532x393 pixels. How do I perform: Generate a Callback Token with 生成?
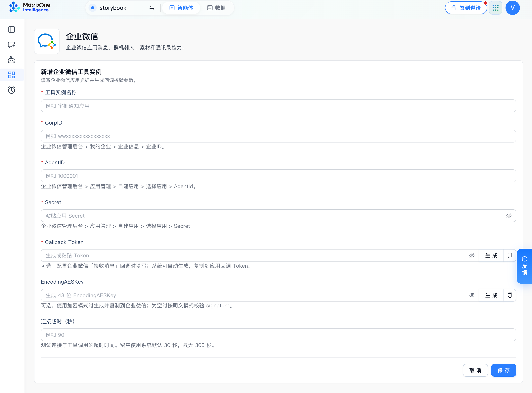pyautogui.click(x=491, y=255)
